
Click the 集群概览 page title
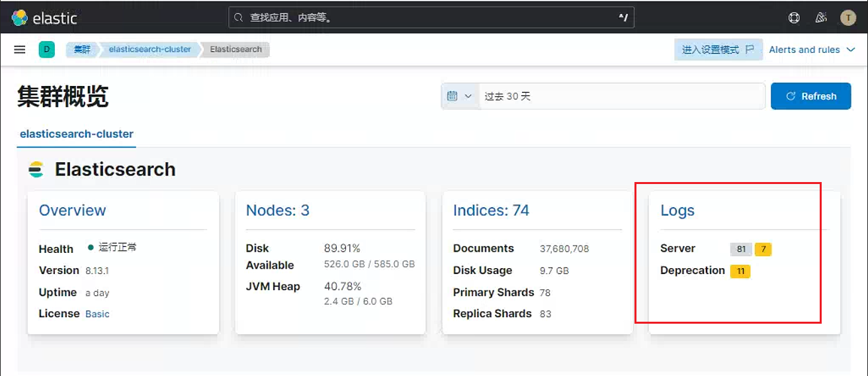coord(63,97)
